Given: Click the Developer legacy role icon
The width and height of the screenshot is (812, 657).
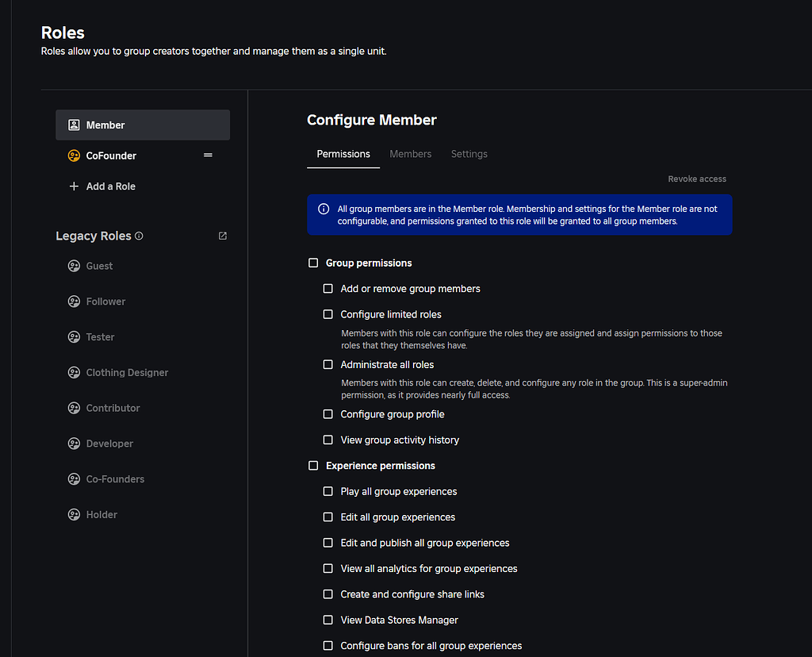Looking at the screenshot, I should pyautogui.click(x=74, y=444).
